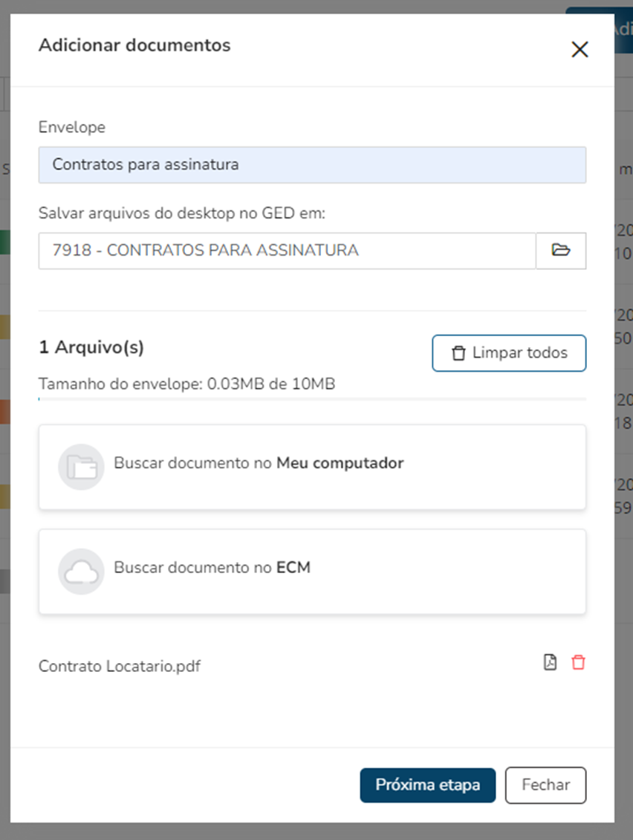This screenshot has height=840, width=633.
Task: Click the cloud icon for ECM search
Action: pyautogui.click(x=81, y=571)
